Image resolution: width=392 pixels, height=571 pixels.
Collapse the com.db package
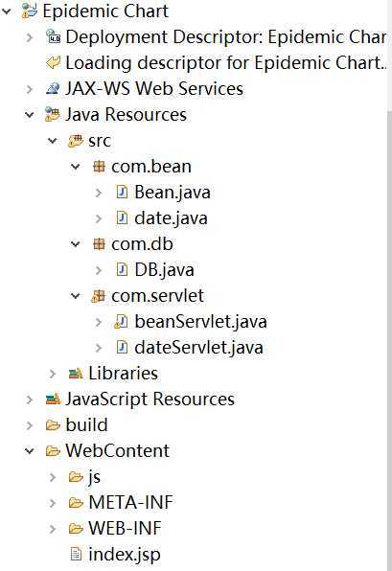[76, 244]
